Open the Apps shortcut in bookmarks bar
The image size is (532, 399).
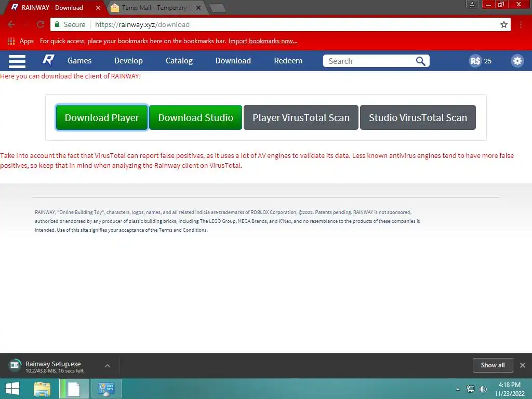21,41
